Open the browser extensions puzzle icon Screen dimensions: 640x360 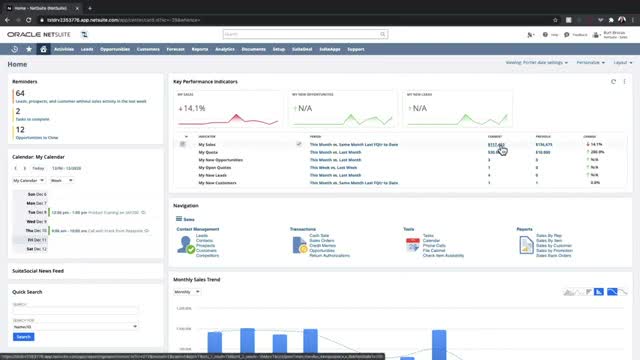point(611,20)
